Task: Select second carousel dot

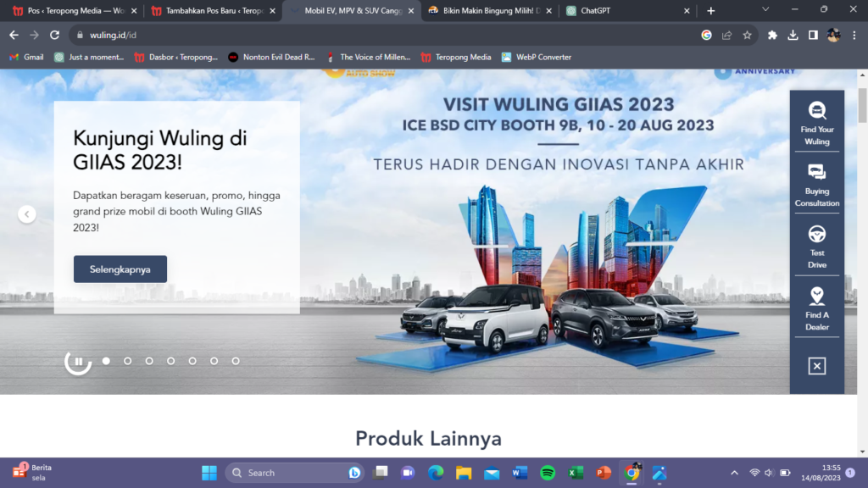Action: 128,361
